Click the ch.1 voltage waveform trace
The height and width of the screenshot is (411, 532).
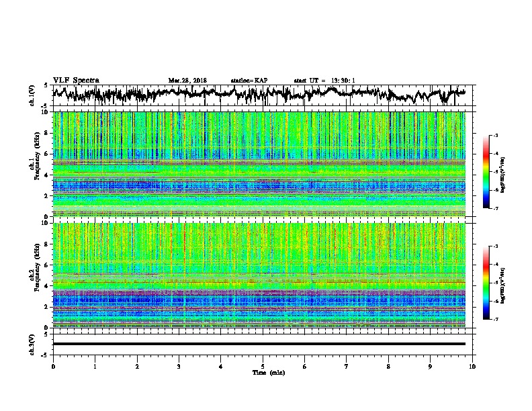[x=259, y=94]
